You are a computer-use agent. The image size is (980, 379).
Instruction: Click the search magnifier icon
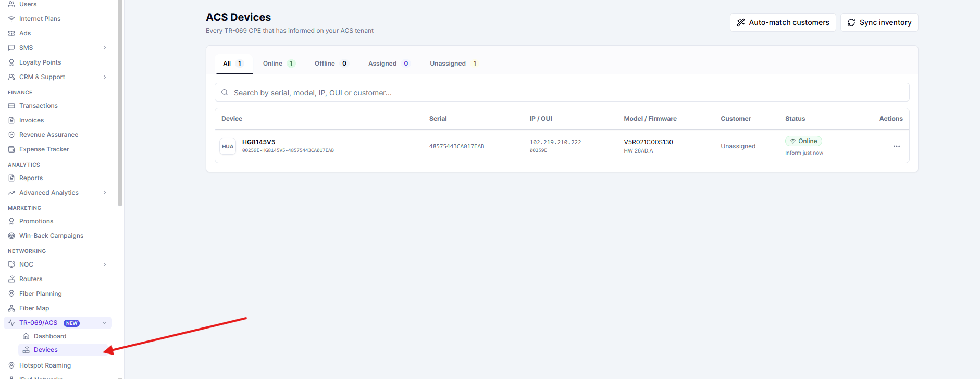[x=225, y=92]
